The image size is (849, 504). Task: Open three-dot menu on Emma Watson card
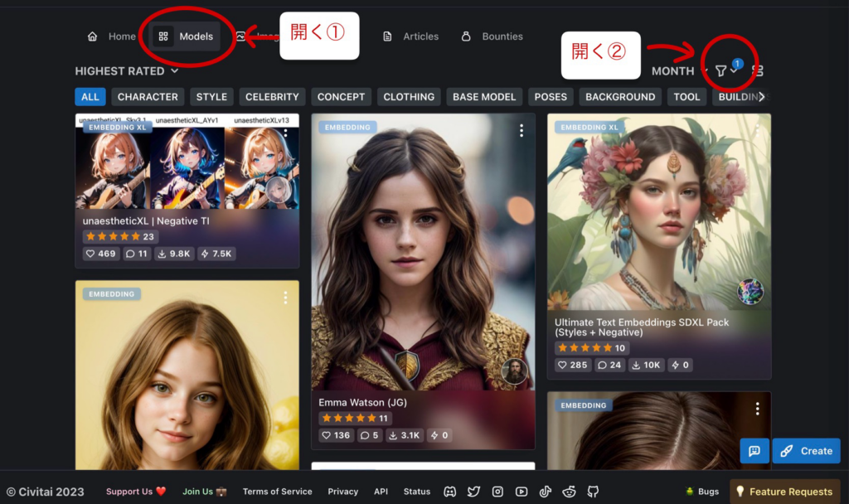tap(522, 130)
